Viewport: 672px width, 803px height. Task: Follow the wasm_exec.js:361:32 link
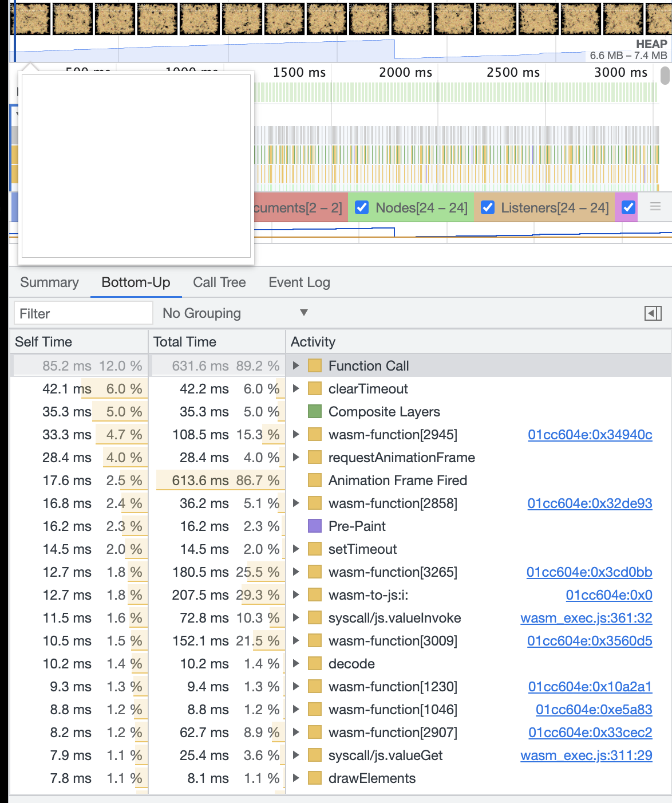586,617
